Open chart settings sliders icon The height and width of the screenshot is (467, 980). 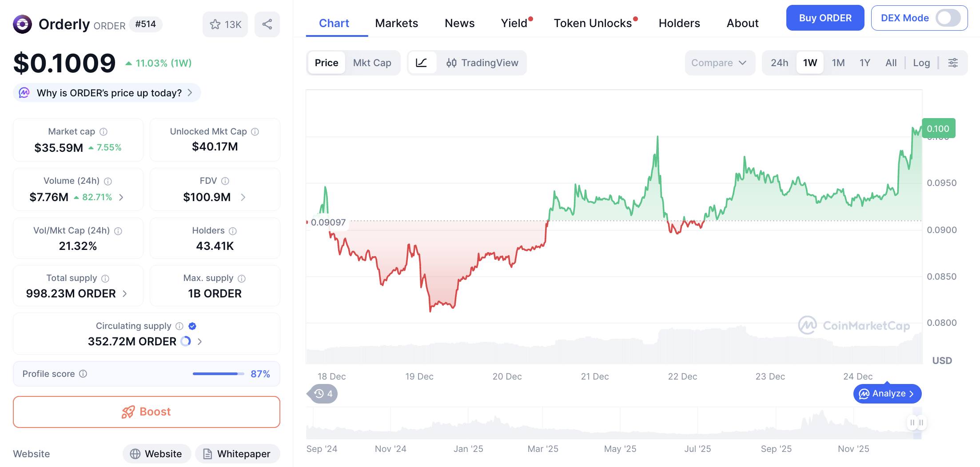(x=952, y=63)
